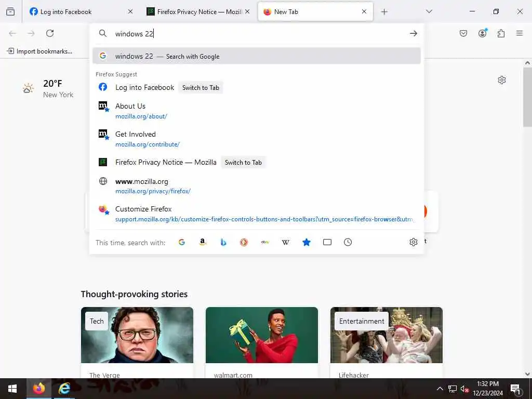Click Import bookmarks button
532x399 pixels.
(39, 51)
